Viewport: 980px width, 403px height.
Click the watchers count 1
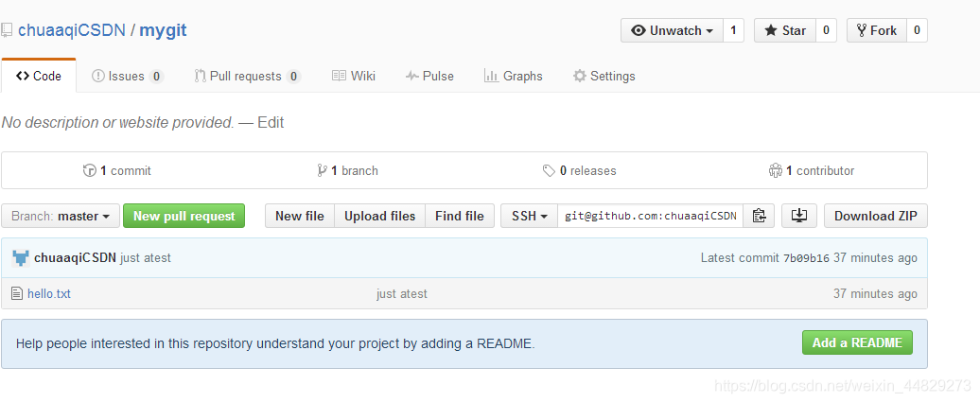[733, 30]
